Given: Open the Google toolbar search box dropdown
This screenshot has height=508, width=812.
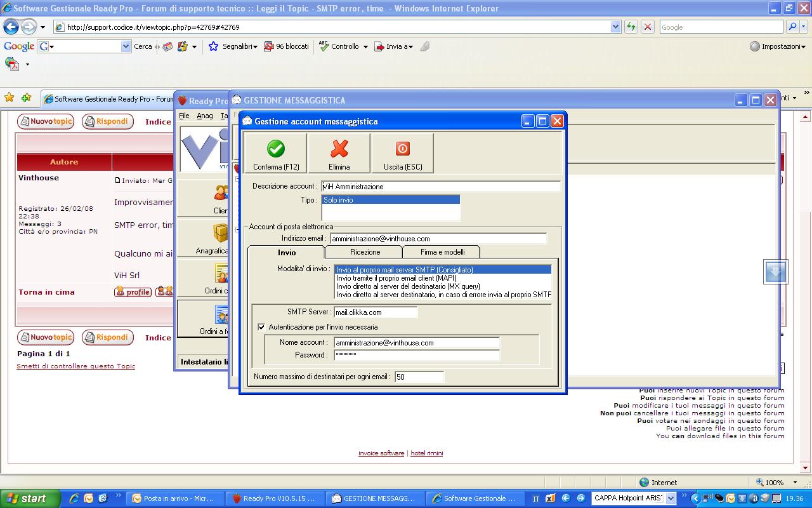Looking at the screenshot, I should tap(126, 46).
